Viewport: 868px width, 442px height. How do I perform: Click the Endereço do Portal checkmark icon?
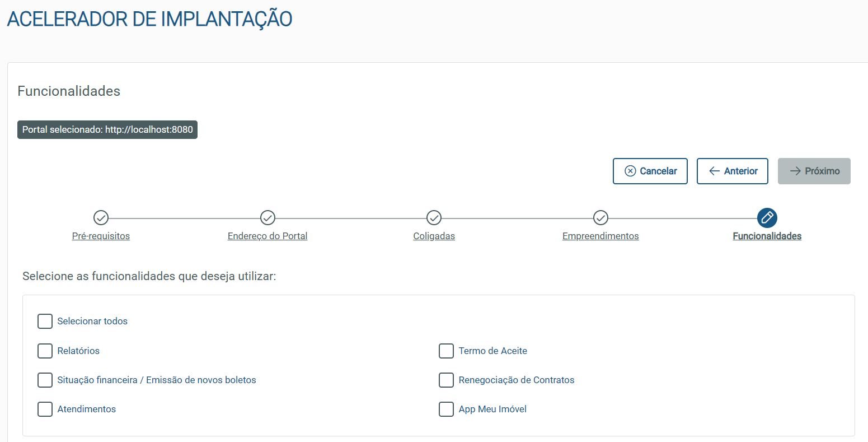pyautogui.click(x=268, y=217)
